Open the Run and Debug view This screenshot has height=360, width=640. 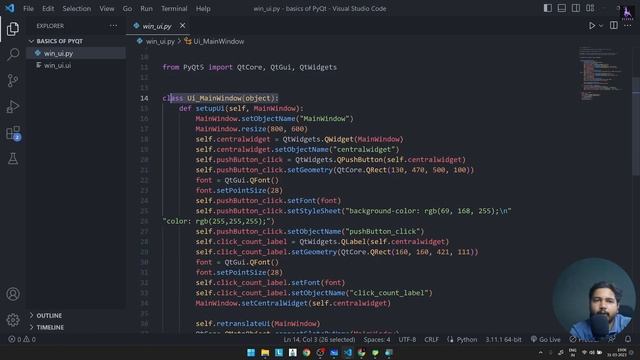tap(13, 107)
